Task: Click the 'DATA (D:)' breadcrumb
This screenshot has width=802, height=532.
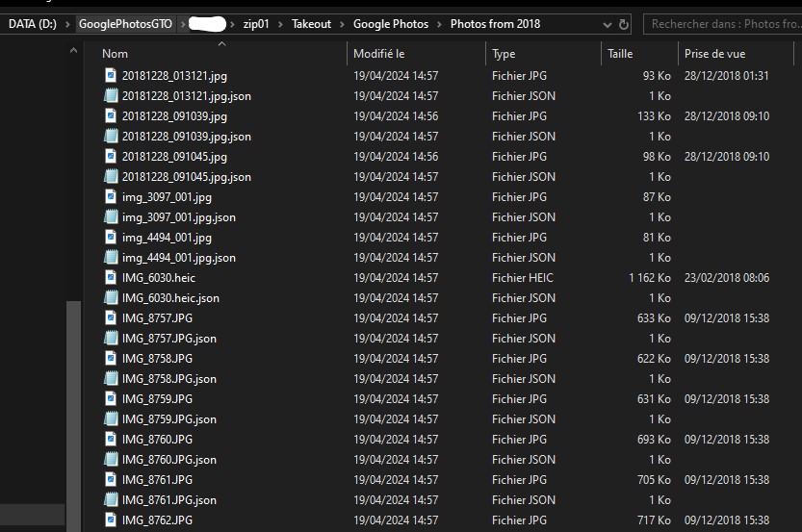Action: point(32,24)
